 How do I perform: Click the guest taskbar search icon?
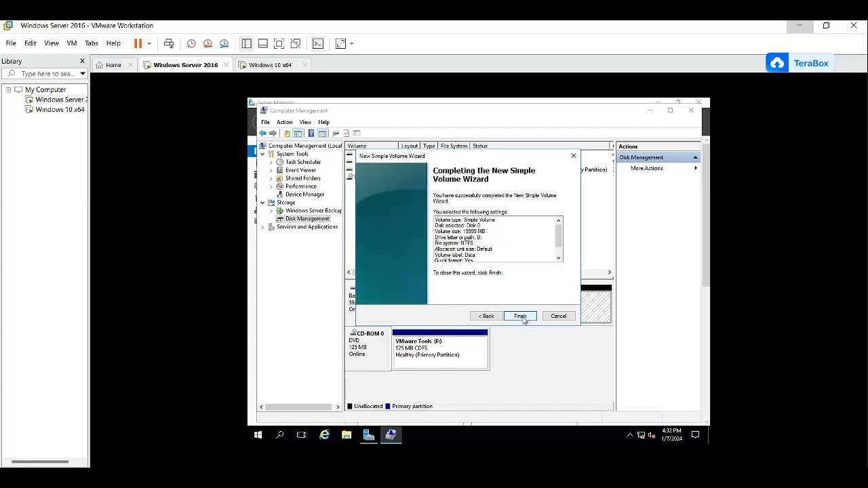[279, 435]
